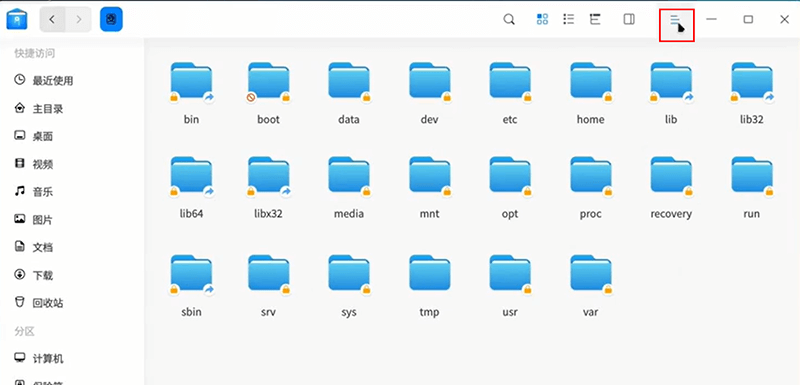The height and width of the screenshot is (385, 800).
Task: Select the libx32 folder icon
Action: pos(268,176)
